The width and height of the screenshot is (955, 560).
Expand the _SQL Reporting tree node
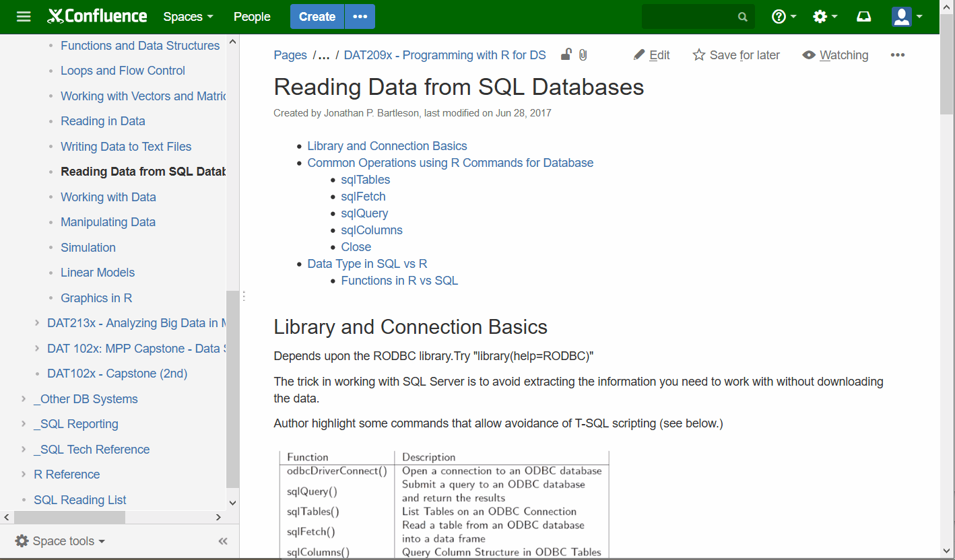[24, 424]
